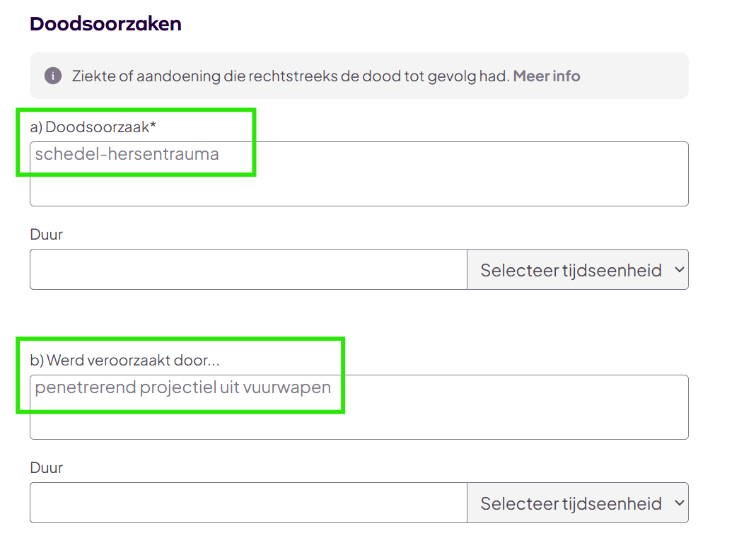Click the Duur field below Doodsoorzaak
The width and height of the screenshot is (756, 550).
[x=248, y=269]
